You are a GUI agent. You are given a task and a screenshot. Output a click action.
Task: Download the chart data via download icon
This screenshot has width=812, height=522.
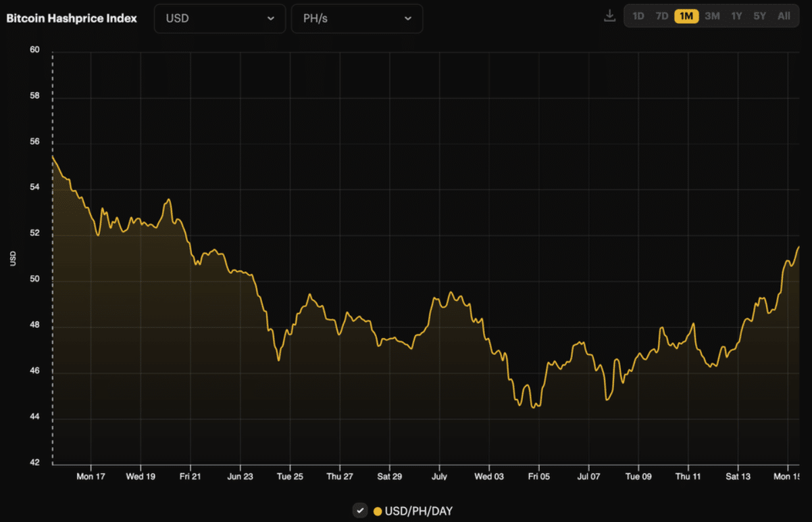pos(609,16)
